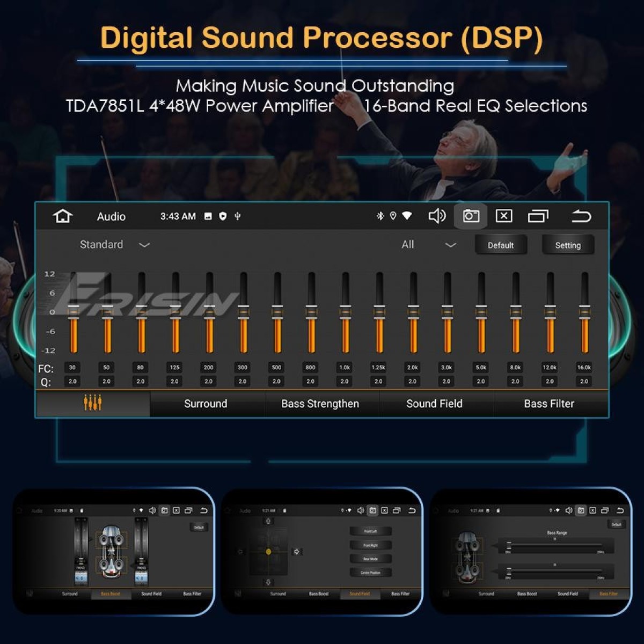
Task: Click the Q value under 1.0k band
Action: pos(345,382)
